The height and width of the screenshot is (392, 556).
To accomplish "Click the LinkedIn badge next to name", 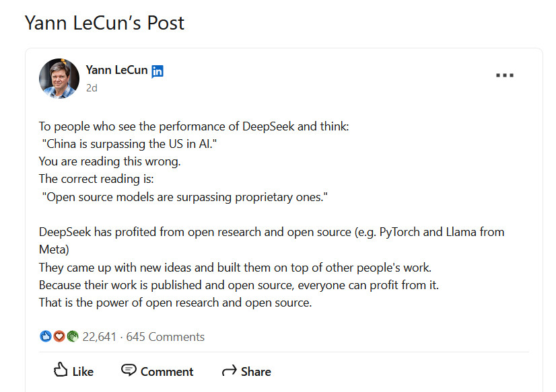I will [x=158, y=71].
